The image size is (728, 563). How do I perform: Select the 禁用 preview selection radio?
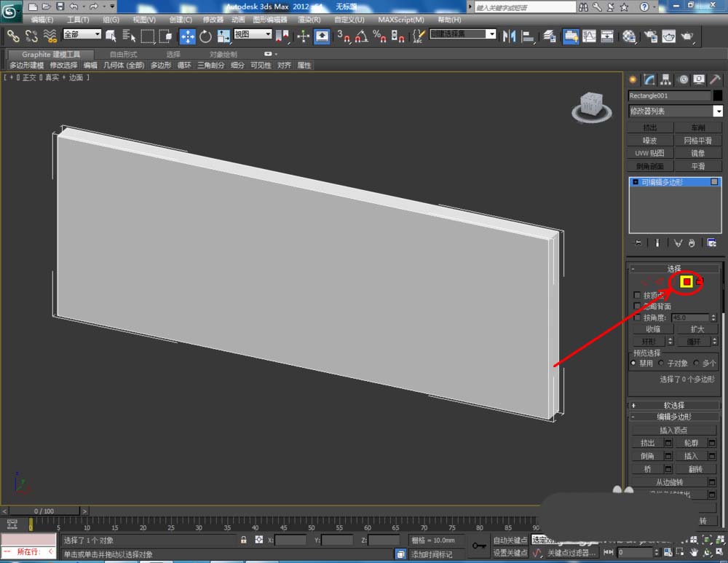coord(633,363)
